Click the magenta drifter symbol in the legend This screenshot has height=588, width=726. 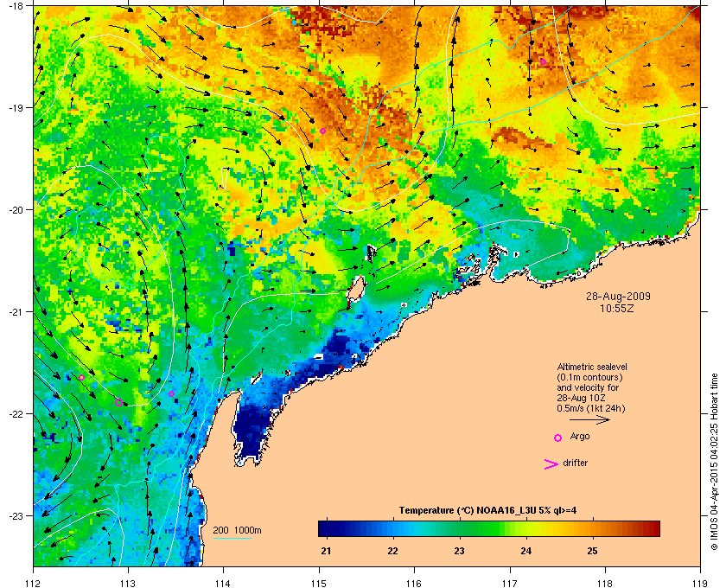[551, 464]
